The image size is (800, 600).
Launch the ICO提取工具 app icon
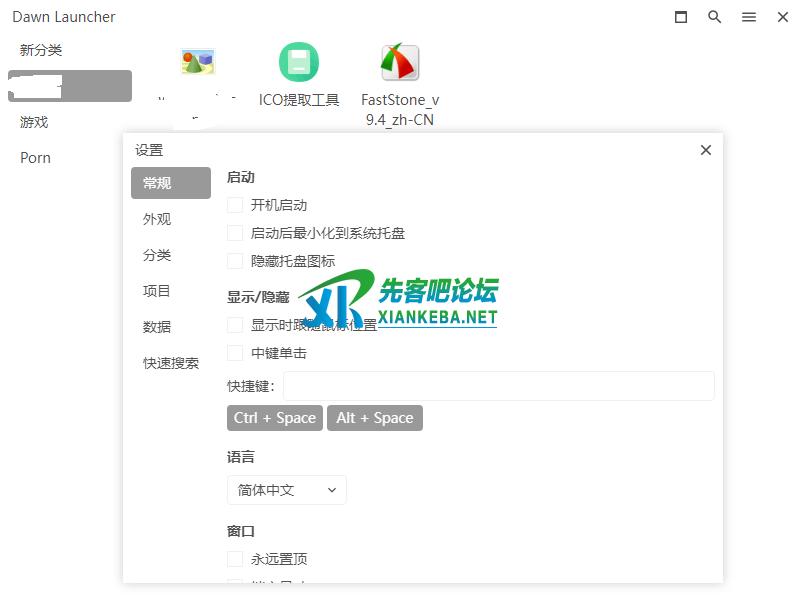click(299, 63)
